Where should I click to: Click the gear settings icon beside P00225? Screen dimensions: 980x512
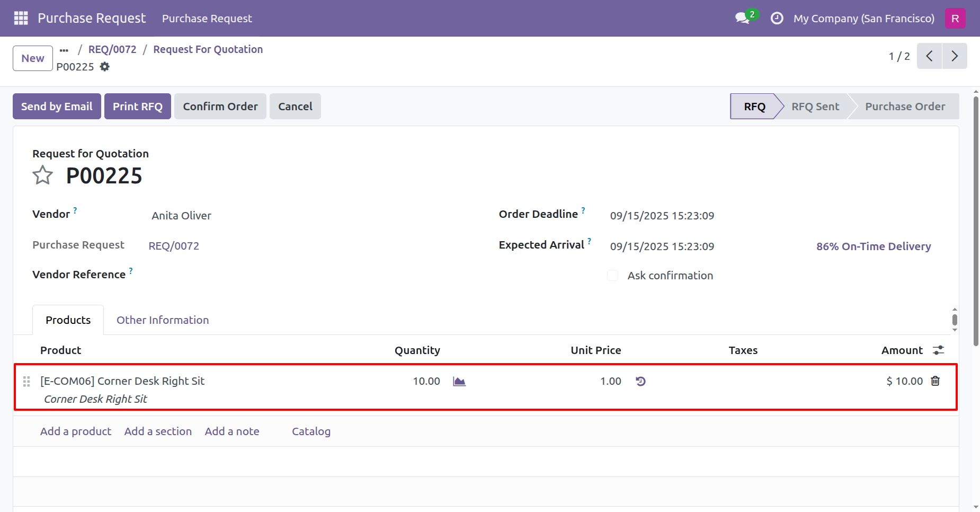coord(105,67)
